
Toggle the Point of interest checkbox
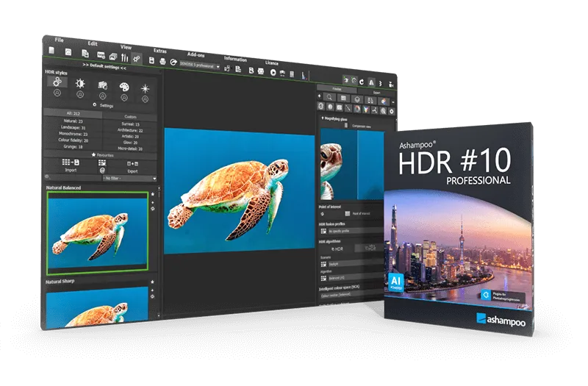tap(347, 213)
